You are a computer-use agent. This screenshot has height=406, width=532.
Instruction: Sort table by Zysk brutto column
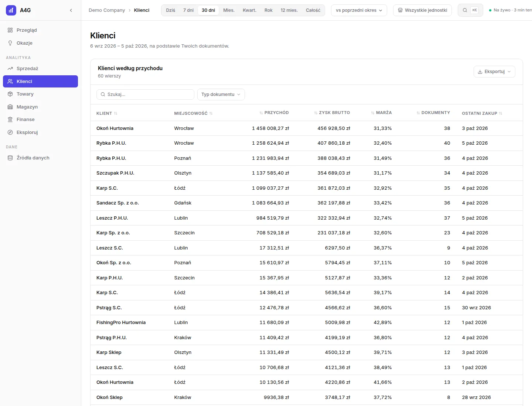pos(332,113)
